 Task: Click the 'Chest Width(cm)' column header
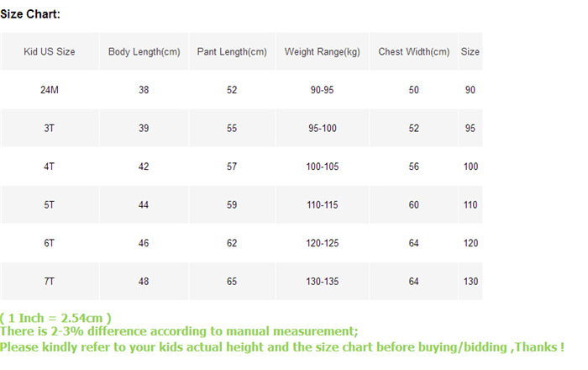[413, 52]
